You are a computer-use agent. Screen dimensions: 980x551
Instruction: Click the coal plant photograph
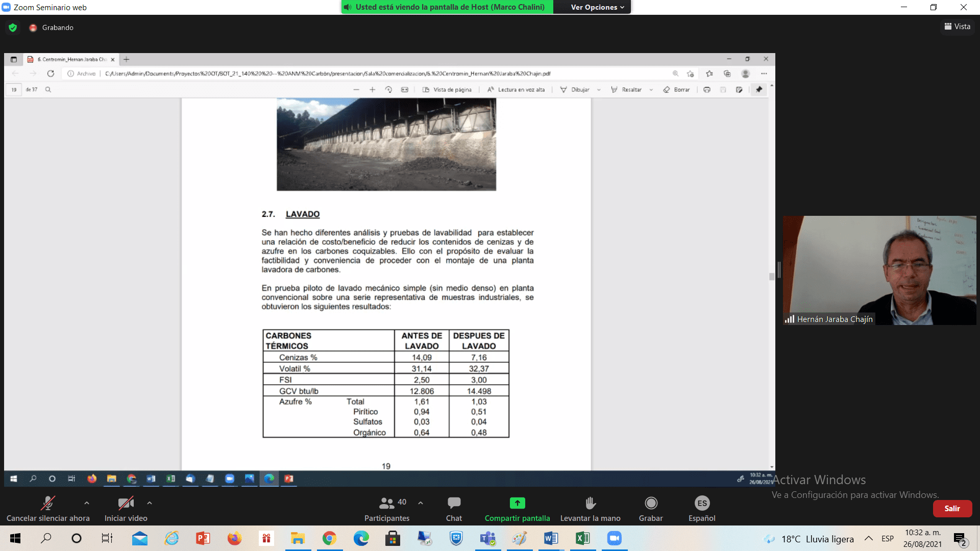click(x=386, y=144)
